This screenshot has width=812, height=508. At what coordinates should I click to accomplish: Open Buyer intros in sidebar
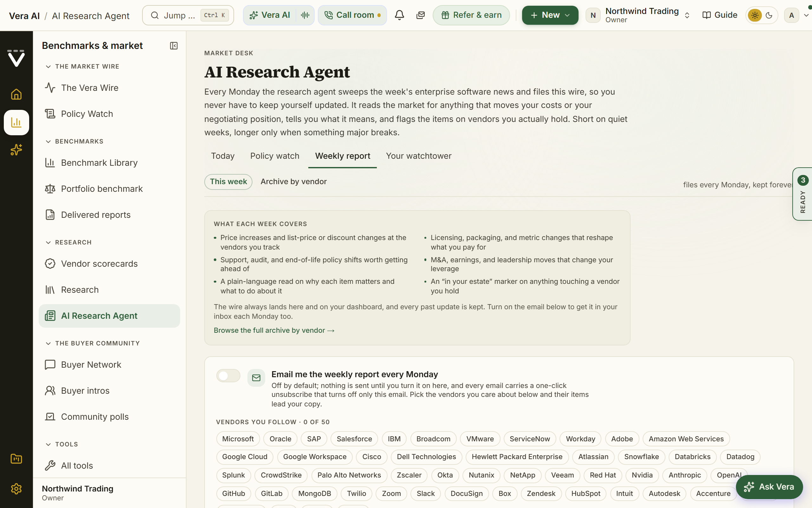coord(109,391)
